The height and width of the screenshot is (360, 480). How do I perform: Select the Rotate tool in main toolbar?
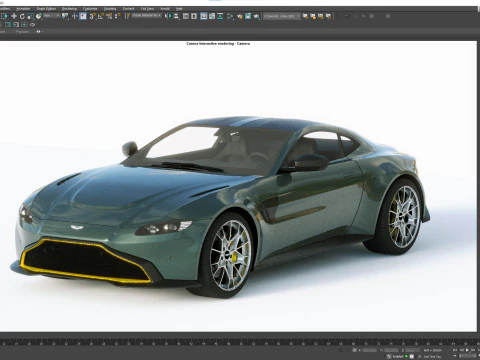click(x=22, y=16)
